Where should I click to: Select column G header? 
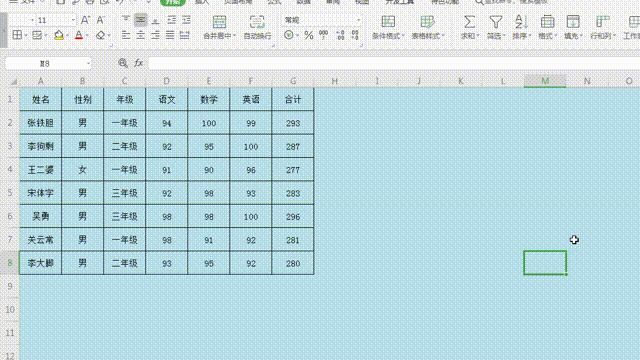pos(293,81)
